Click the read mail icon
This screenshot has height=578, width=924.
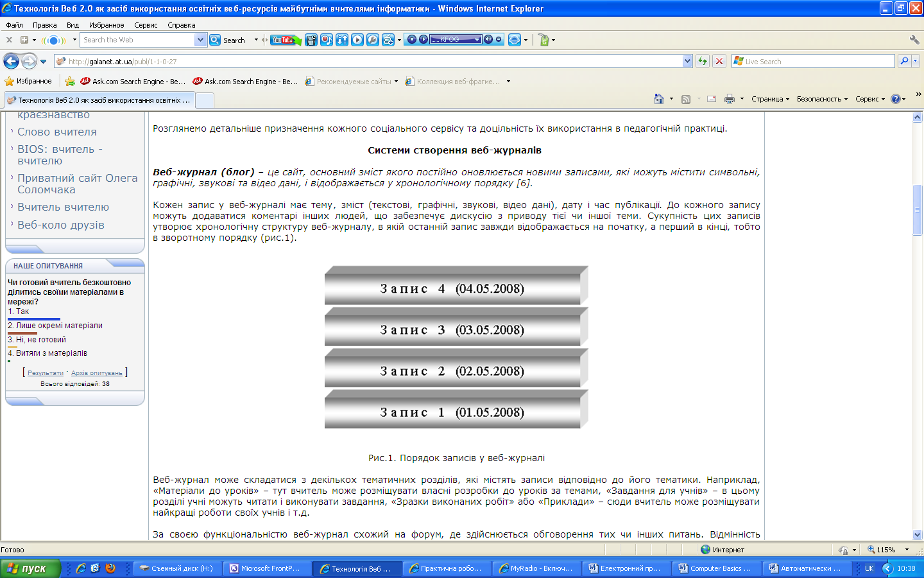[x=712, y=99]
